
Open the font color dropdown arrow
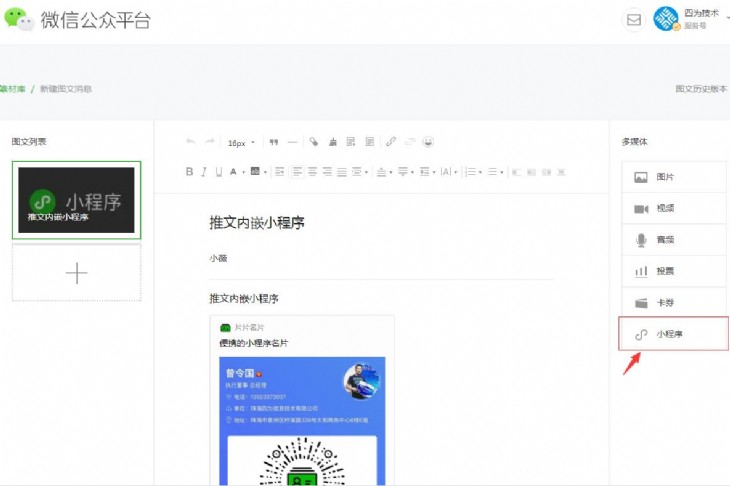click(x=243, y=172)
